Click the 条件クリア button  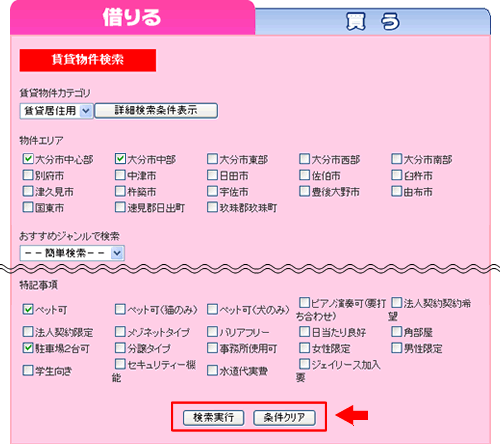click(284, 417)
